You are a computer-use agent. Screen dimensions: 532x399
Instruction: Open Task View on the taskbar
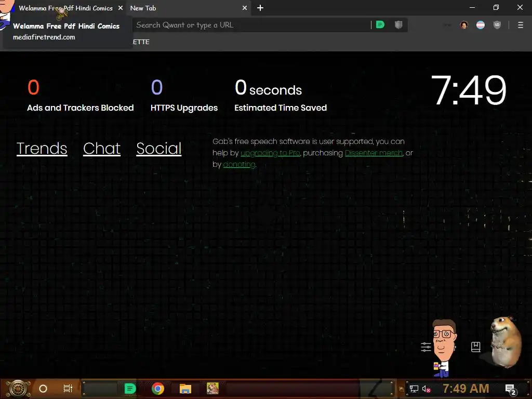[68, 389]
